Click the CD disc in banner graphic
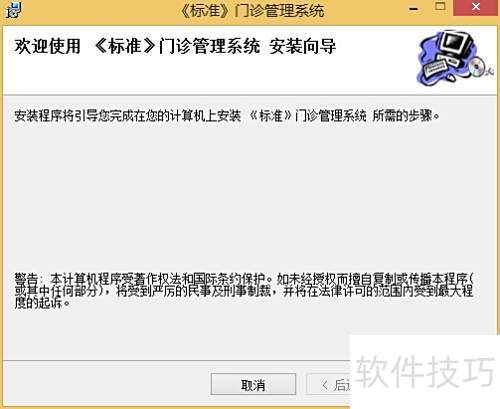 [478, 66]
